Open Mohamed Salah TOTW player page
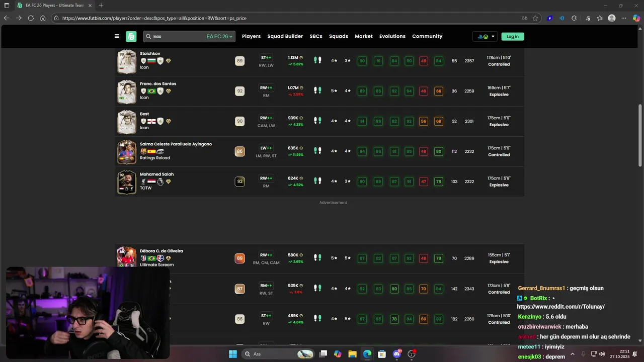 156,174
